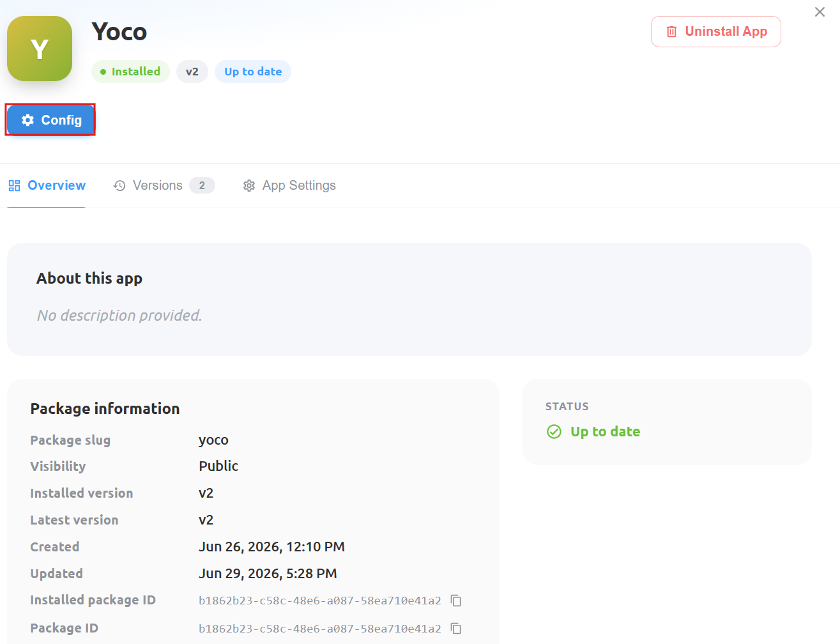This screenshot has height=644, width=840.
Task: Select the Installed version value v2
Action: (206, 493)
